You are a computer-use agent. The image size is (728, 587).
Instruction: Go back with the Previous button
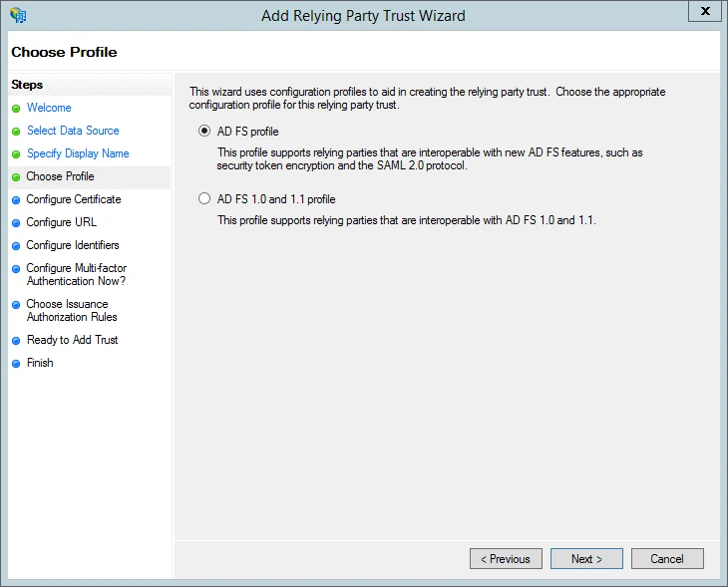[x=506, y=559]
